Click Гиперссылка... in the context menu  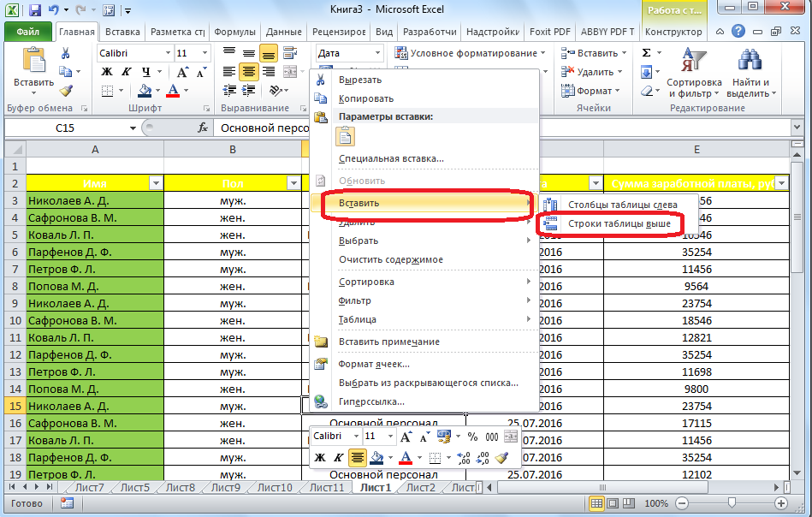(x=371, y=401)
